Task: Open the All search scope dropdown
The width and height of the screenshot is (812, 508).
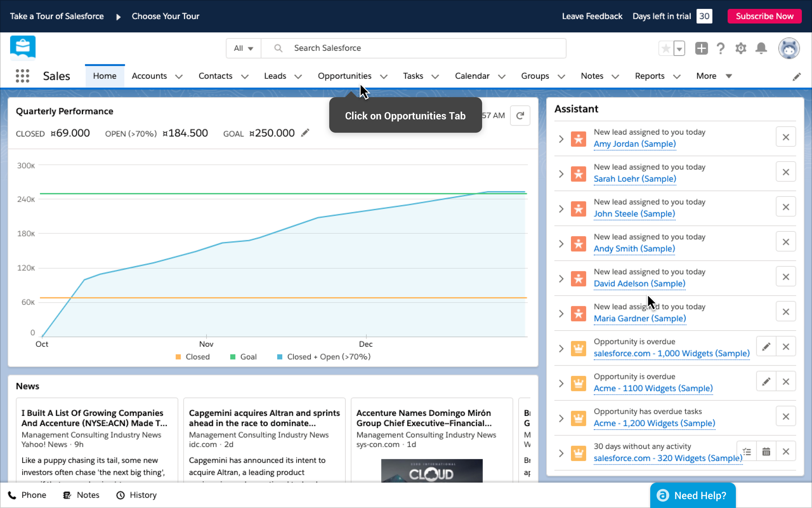Action: pos(244,48)
